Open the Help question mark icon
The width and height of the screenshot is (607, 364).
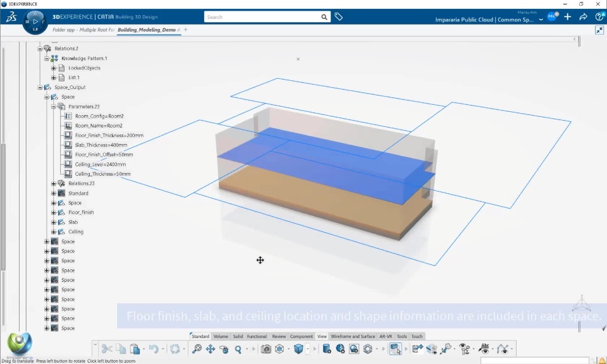point(599,16)
